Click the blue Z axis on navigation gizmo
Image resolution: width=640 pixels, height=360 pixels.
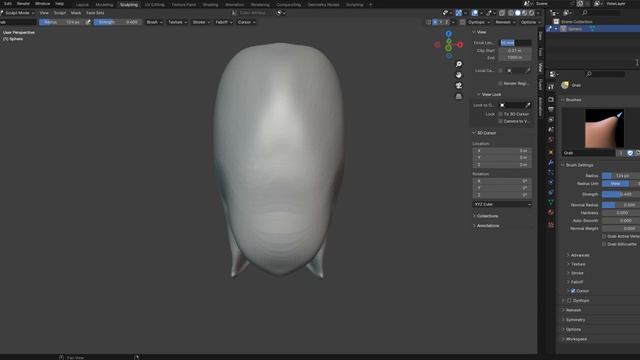[449, 34]
